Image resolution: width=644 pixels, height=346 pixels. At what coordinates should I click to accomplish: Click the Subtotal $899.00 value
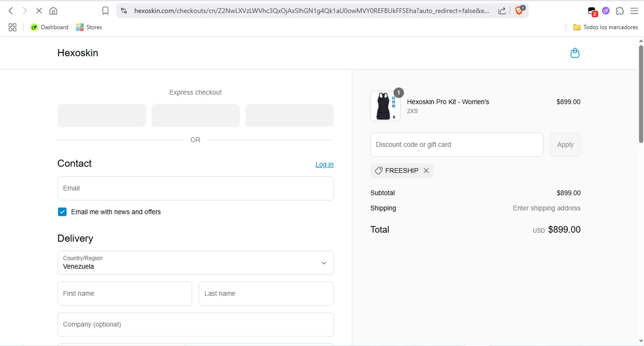(568, 193)
